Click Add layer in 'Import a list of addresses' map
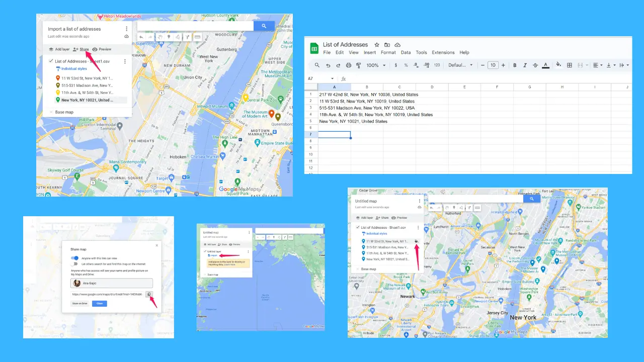The width and height of the screenshot is (644, 362). pos(59,49)
